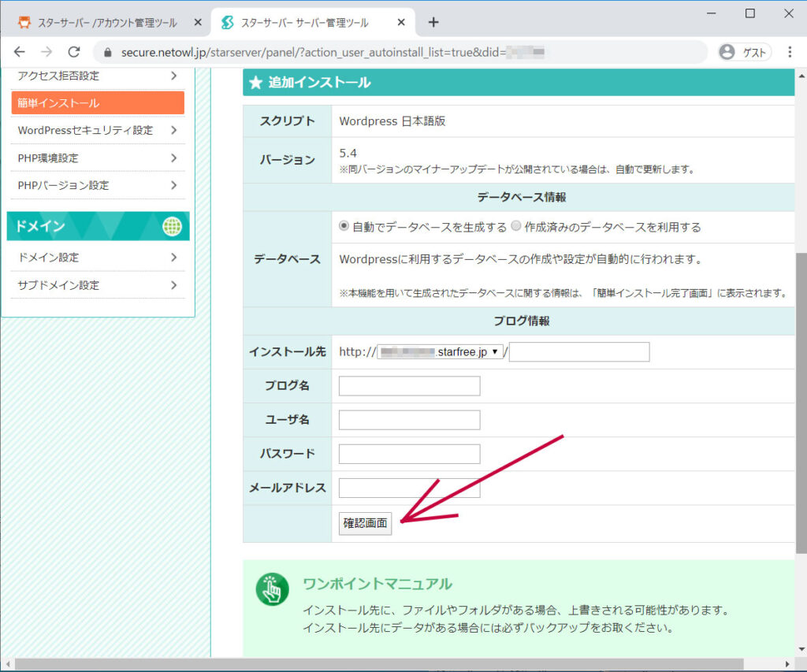Click the Wordpress 日本語版 script text
Viewport: 807px width, 672px height.
pyautogui.click(x=392, y=121)
